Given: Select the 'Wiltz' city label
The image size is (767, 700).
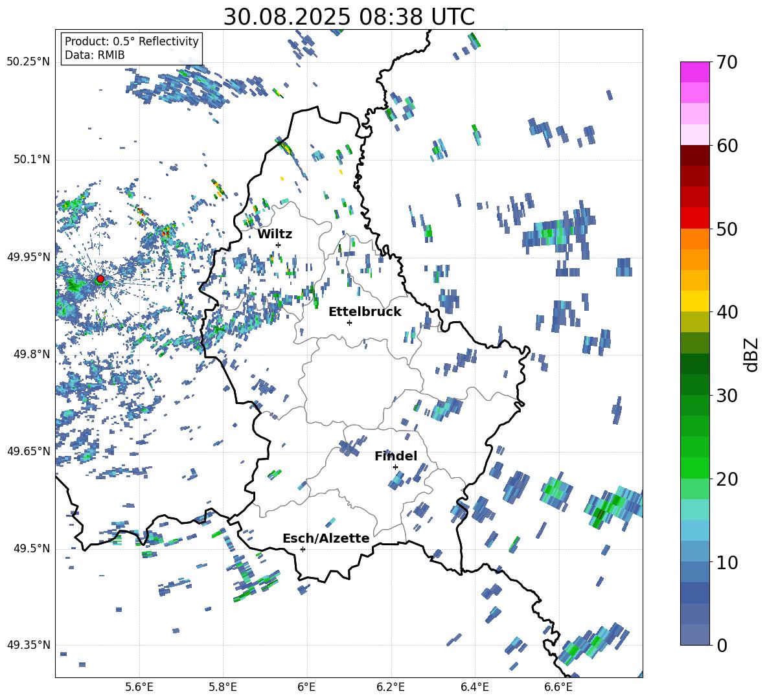Looking at the screenshot, I should coord(275,234).
